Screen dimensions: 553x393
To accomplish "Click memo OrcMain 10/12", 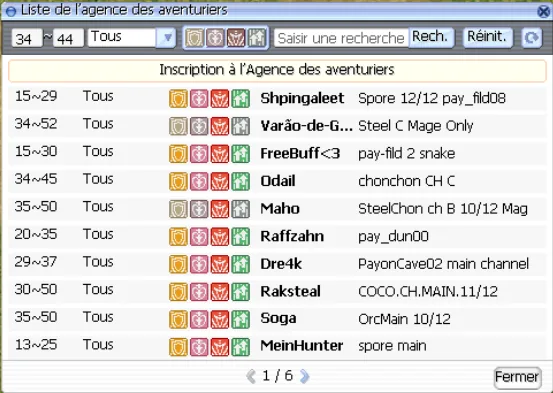I will (405, 319).
